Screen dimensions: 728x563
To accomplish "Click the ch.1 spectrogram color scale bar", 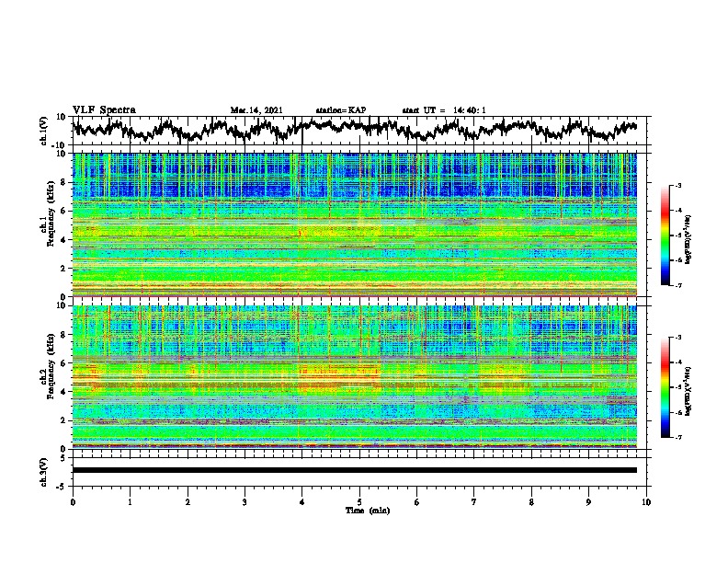I will point(665,236).
